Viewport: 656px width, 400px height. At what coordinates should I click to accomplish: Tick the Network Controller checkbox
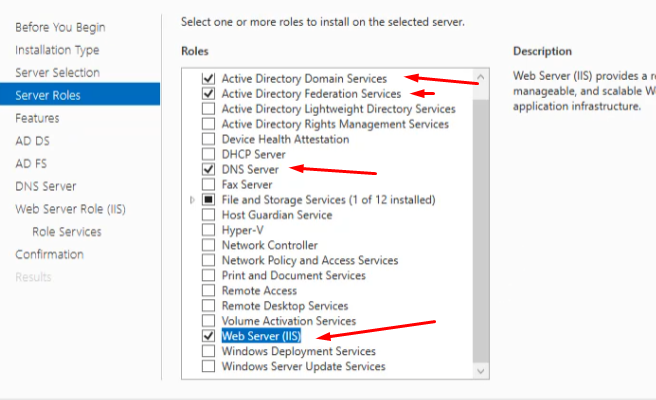208,245
